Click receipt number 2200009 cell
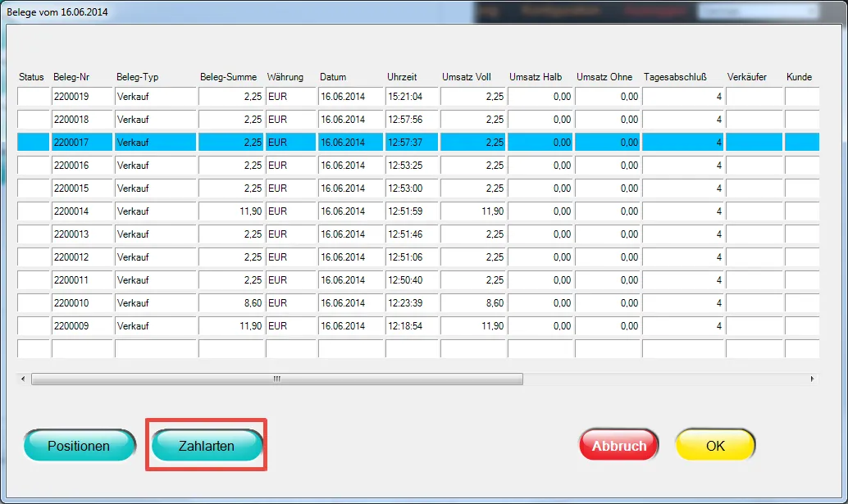The height and width of the screenshot is (504, 848). click(x=82, y=326)
